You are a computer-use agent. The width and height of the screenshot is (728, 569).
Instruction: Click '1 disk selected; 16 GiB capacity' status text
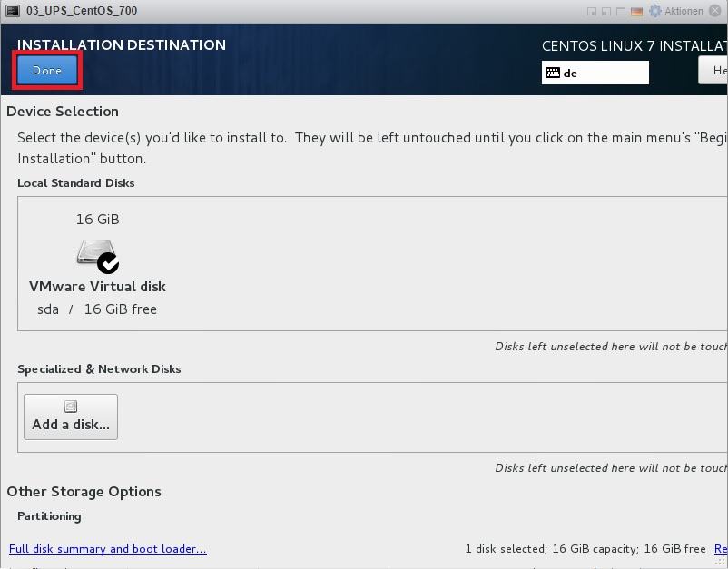pyautogui.click(x=552, y=549)
